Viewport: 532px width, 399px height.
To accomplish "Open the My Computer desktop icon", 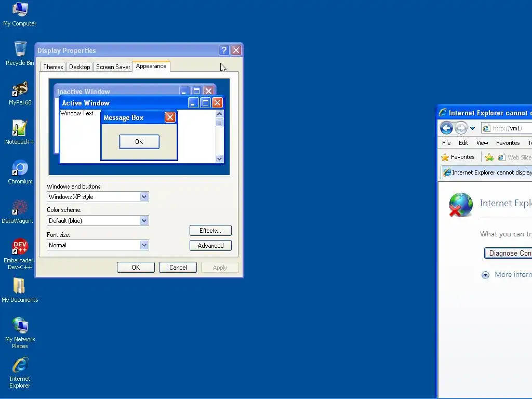I will coord(20,14).
